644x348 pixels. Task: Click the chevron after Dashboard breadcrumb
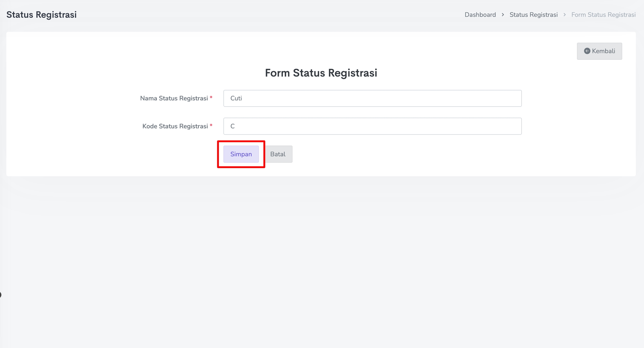click(503, 15)
